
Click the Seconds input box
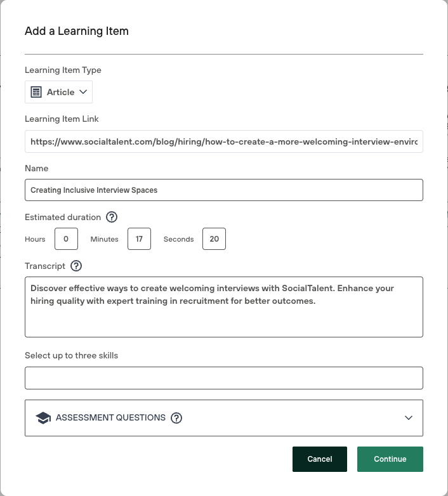tap(214, 239)
